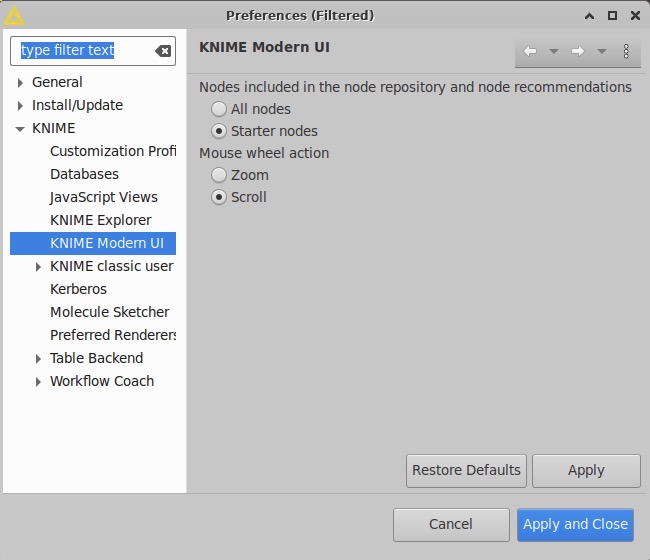Choose Scroll for mouse wheel action

pos(219,197)
